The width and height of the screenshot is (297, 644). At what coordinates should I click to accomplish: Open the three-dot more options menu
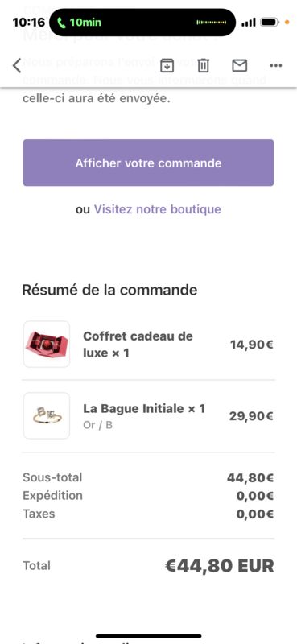275,66
